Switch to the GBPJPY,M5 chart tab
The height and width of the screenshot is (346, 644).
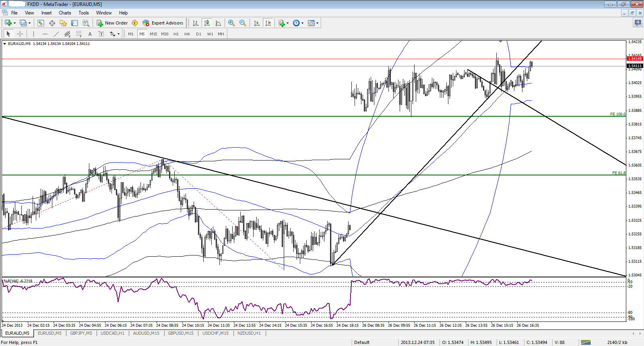click(x=81, y=333)
